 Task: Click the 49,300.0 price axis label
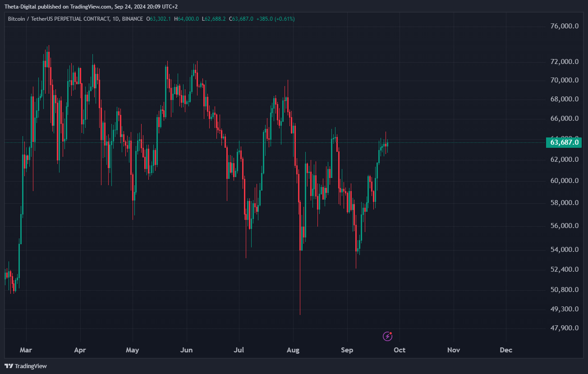(x=564, y=309)
